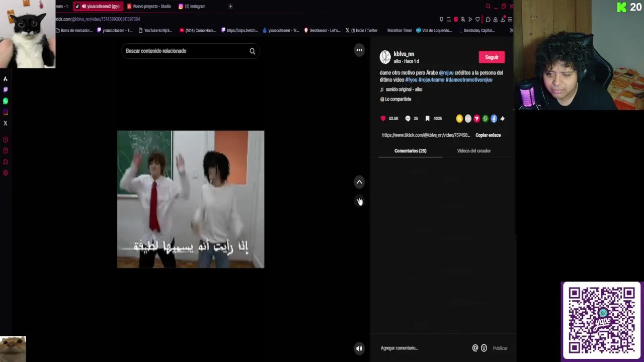Save the video with the bookmark icon
This screenshot has width=644, height=362.
(x=427, y=119)
